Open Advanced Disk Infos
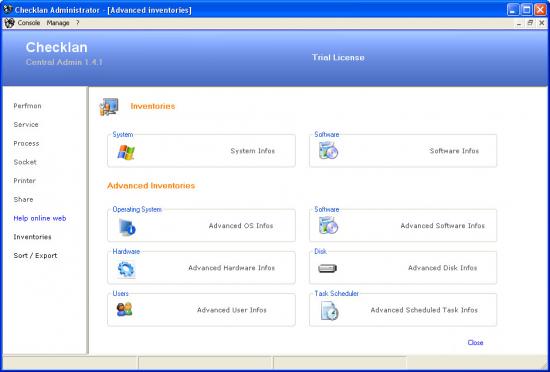 click(443, 268)
